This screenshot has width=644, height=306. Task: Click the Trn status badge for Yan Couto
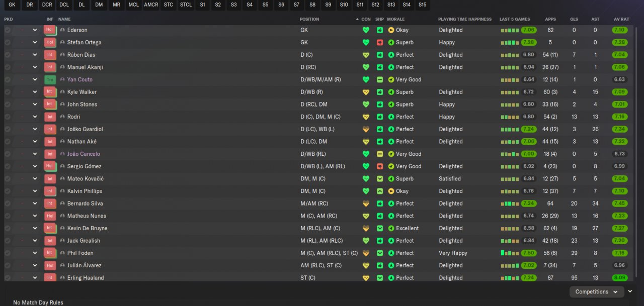pos(50,79)
